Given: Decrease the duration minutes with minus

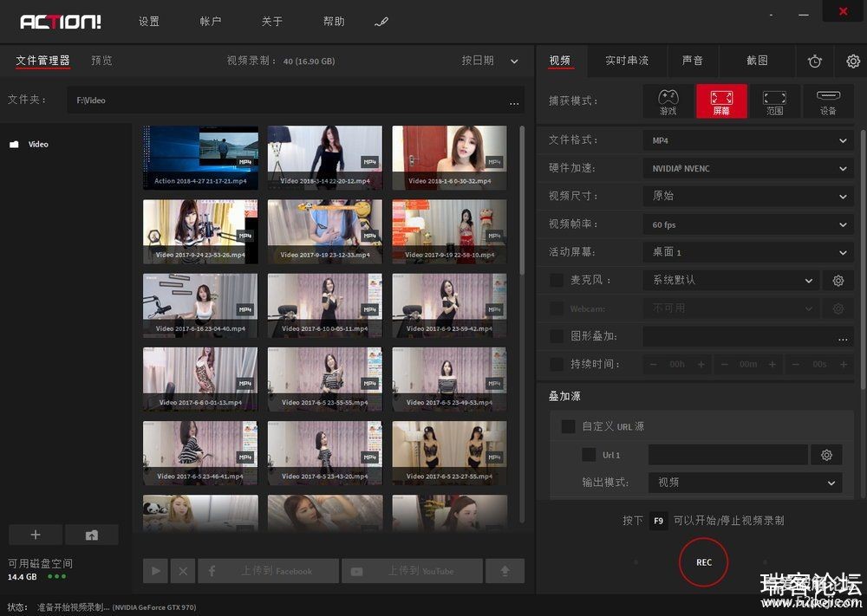Looking at the screenshot, I should pos(724,365).
